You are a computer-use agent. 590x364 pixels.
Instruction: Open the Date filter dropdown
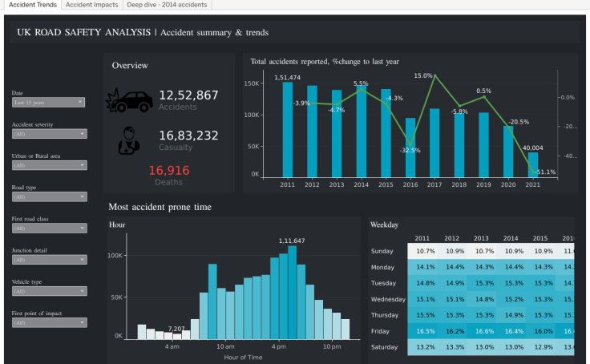[x=48, y=103]
